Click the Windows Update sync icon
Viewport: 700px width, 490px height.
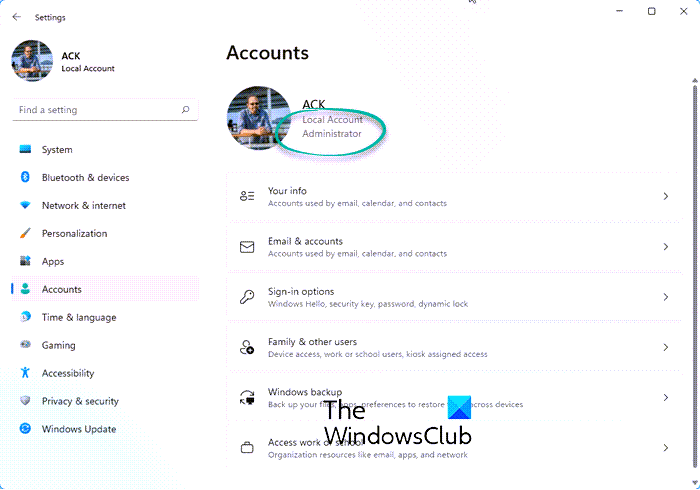[25, 428]
